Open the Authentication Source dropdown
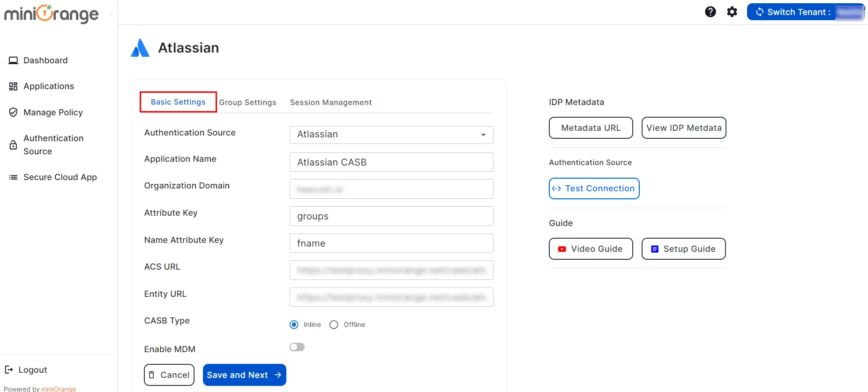Image resolution: width=868 pixels, height=392 pixels. tap(391, 135)
